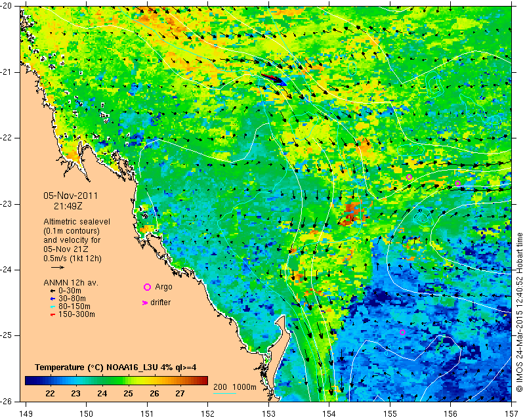525x420 pixels.
Task: Click the magenta Argo circle in the legend
Action: click(x=147, y=287)
